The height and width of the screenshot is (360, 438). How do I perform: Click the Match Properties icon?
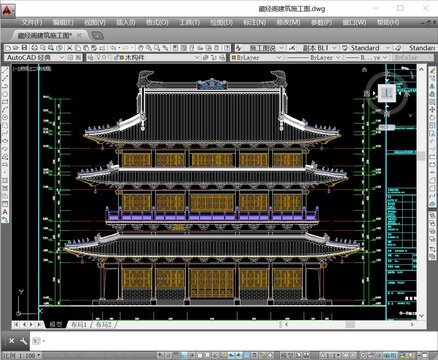[94, 48]
